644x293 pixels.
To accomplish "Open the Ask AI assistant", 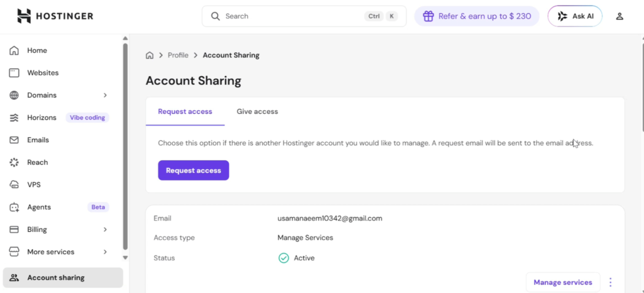I will 575,16.
